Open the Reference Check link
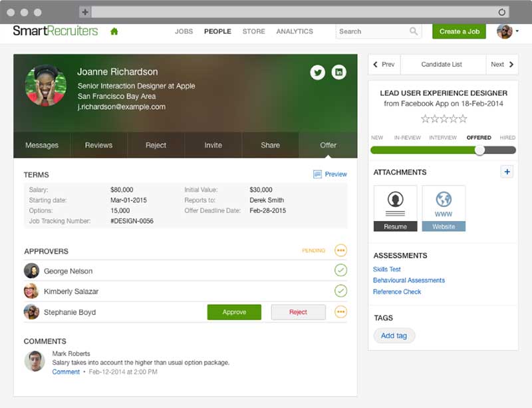 point(397,292)
